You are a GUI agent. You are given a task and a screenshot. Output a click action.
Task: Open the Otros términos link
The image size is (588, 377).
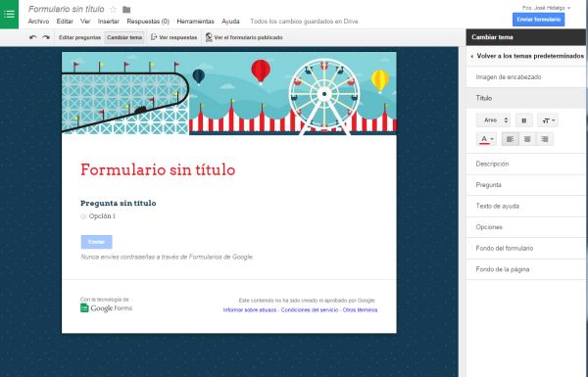click(360, 310)
